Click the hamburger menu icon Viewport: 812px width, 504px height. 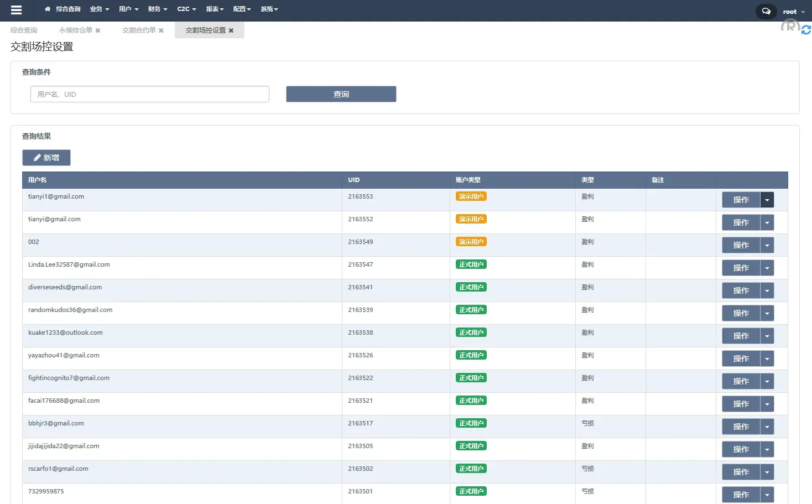(x=16, y=10)
